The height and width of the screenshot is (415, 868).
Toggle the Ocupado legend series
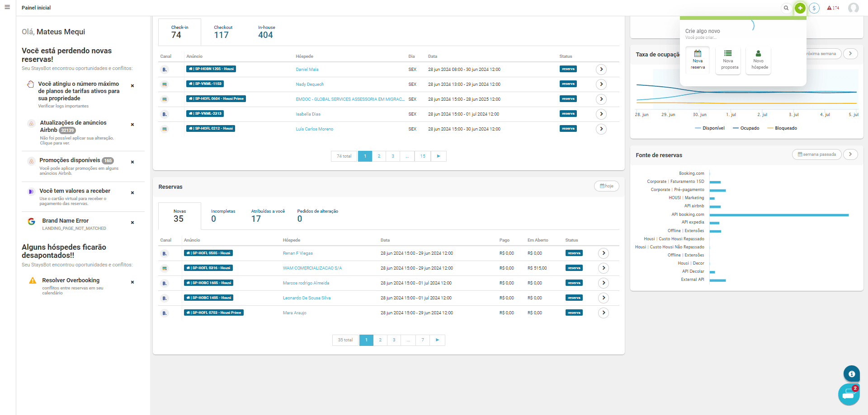pyautogui.click(x=746, y=128)
